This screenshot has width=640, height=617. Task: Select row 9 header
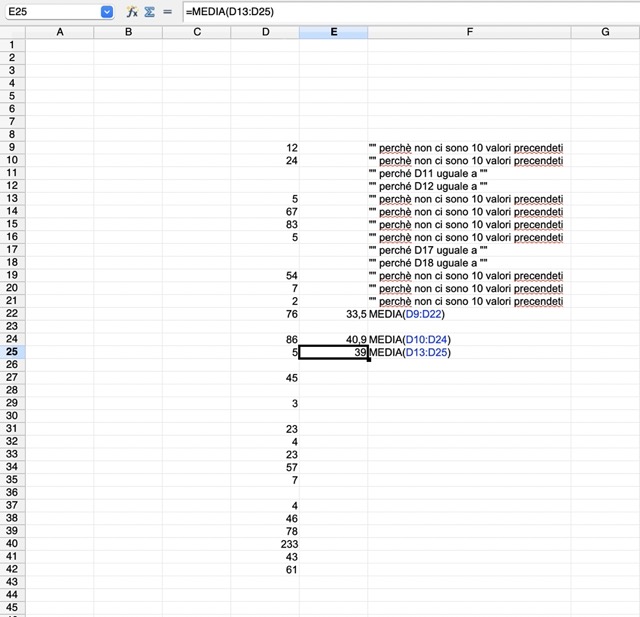[12, 148]
